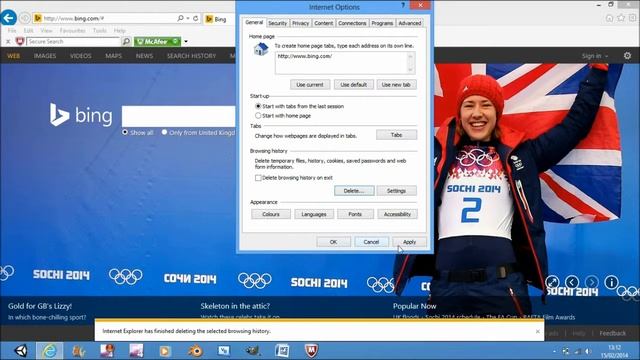Enable Delete browsing history on exit
The height and width of the screenshot is (360, 640).
(258, 178)
